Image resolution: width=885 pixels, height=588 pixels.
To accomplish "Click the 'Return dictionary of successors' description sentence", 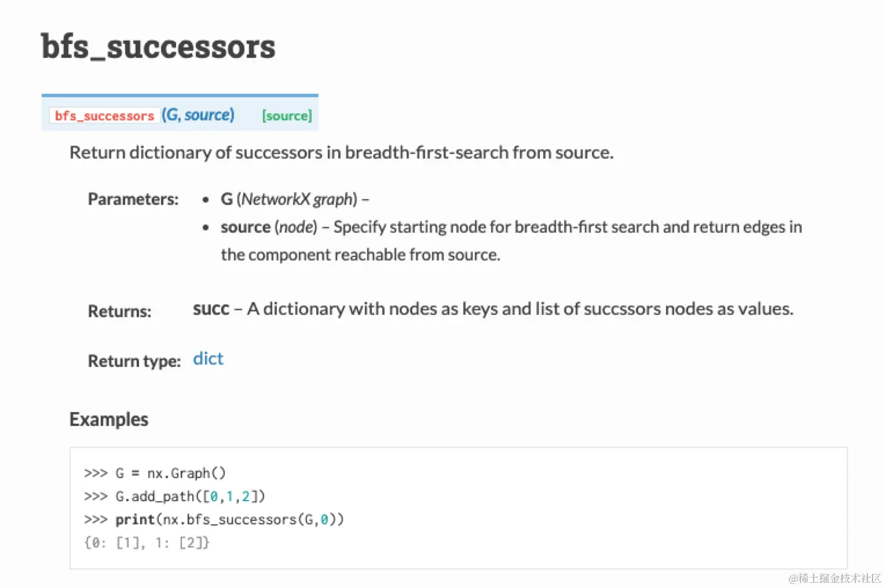I will [341, 152].
